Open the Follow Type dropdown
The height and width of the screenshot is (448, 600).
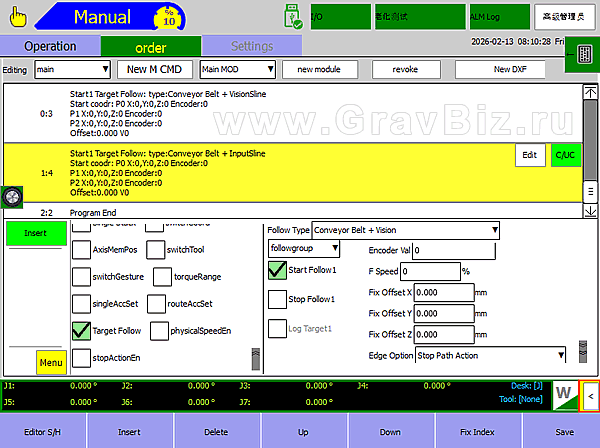[x=406, y=230]
